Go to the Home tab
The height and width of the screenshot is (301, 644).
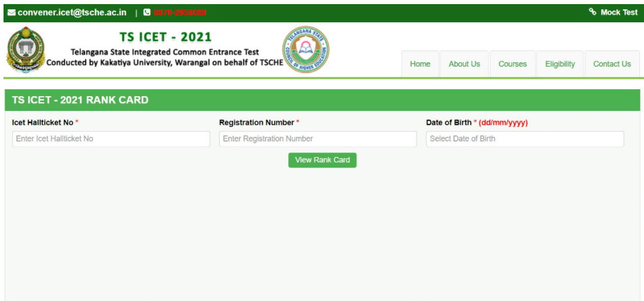pos(420,64)
